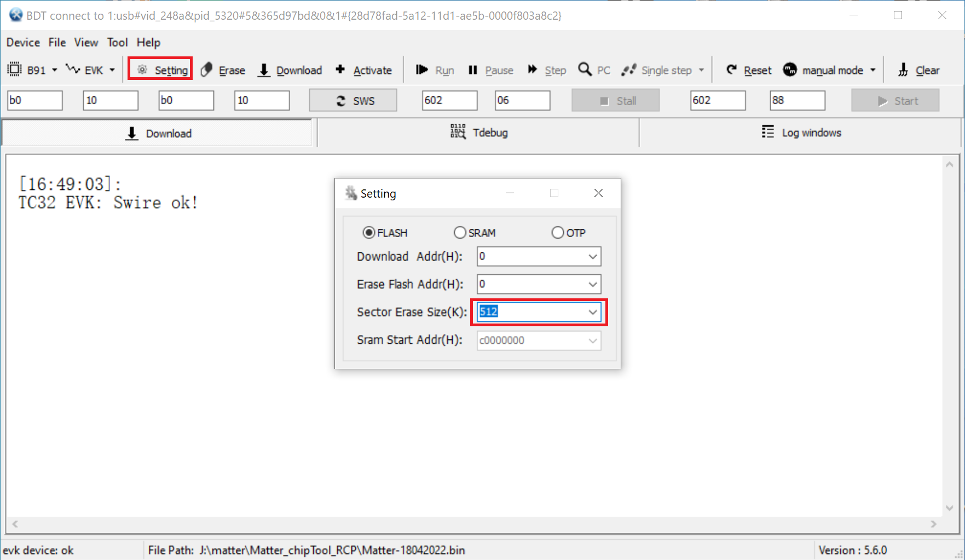Click the log horizontal scrollbar left arrow
This screenshot has height=560, width=965.
point(15,524)
